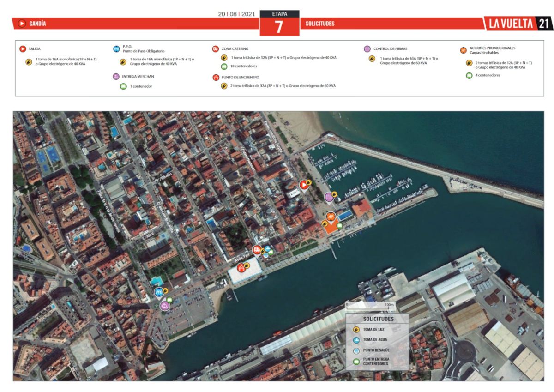Click the purple Entrega Merchan map marker
This screenshot has height=392, width=554.
click(164, 305)
